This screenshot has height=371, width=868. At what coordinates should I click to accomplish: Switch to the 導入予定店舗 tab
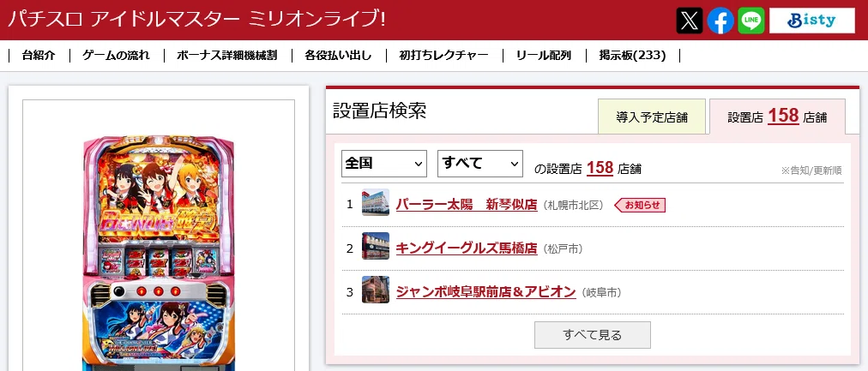click(652, 117)
